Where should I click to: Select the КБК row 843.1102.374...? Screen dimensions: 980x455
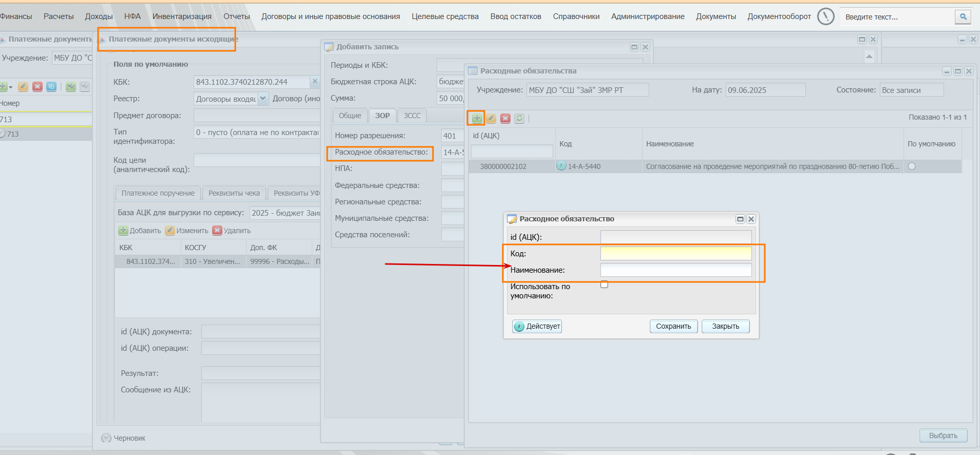[218, 261]
